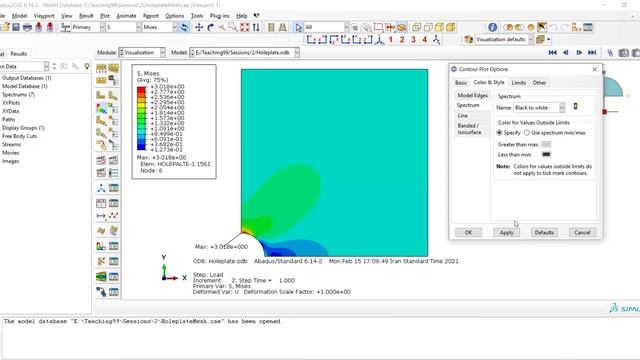Click the Plot contours on deformed shape icon

click(101, 108)
